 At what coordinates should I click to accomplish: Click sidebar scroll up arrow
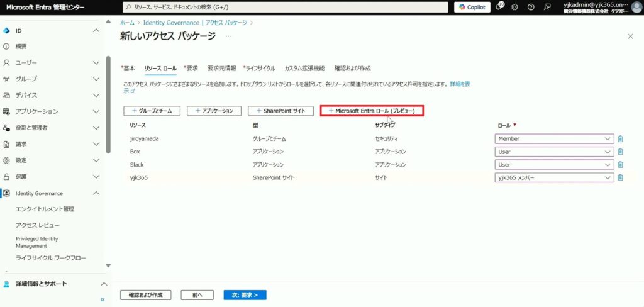pyautogui.click(x=108, y=21)
